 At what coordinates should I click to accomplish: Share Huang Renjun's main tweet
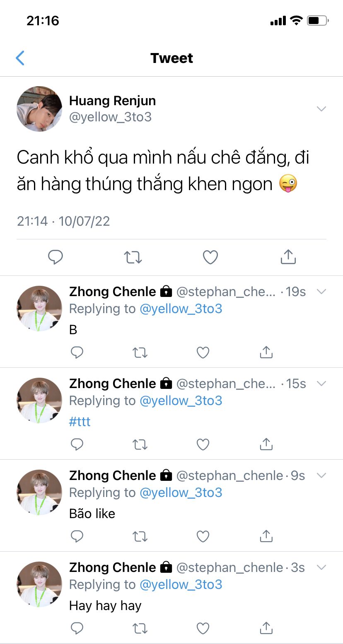[288, 257]
